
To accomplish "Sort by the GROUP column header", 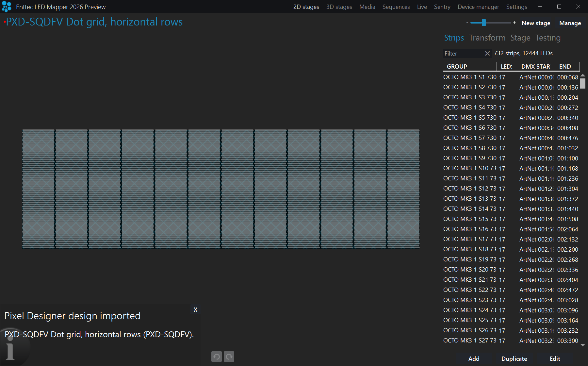I will click(x=469, y=66).
